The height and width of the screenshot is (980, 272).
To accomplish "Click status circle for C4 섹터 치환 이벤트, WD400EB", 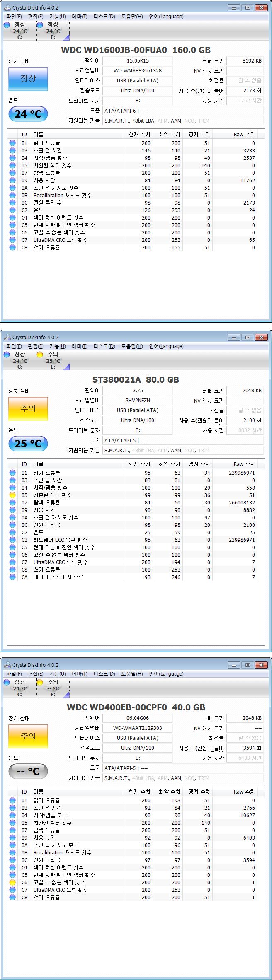I will 12,867.
